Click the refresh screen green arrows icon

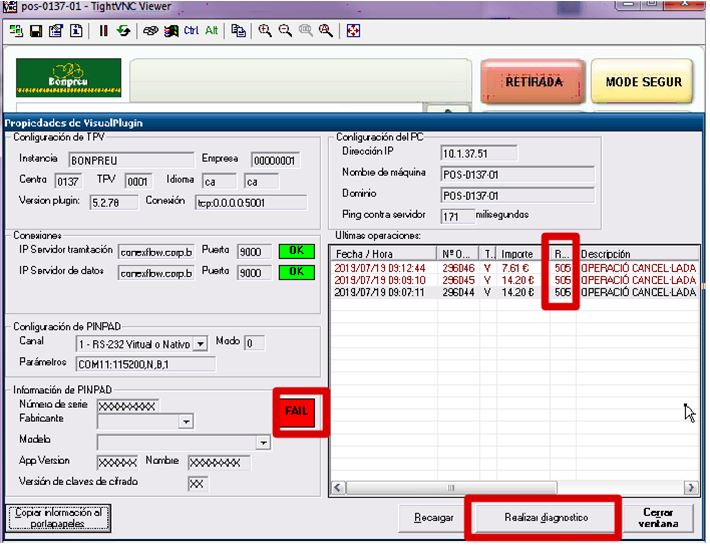click(122, 31)
